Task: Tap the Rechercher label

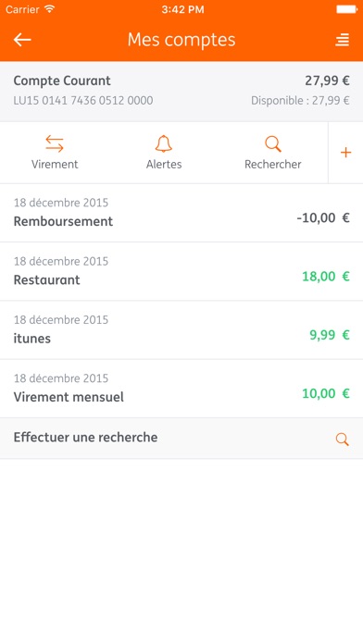Action: 273,165
